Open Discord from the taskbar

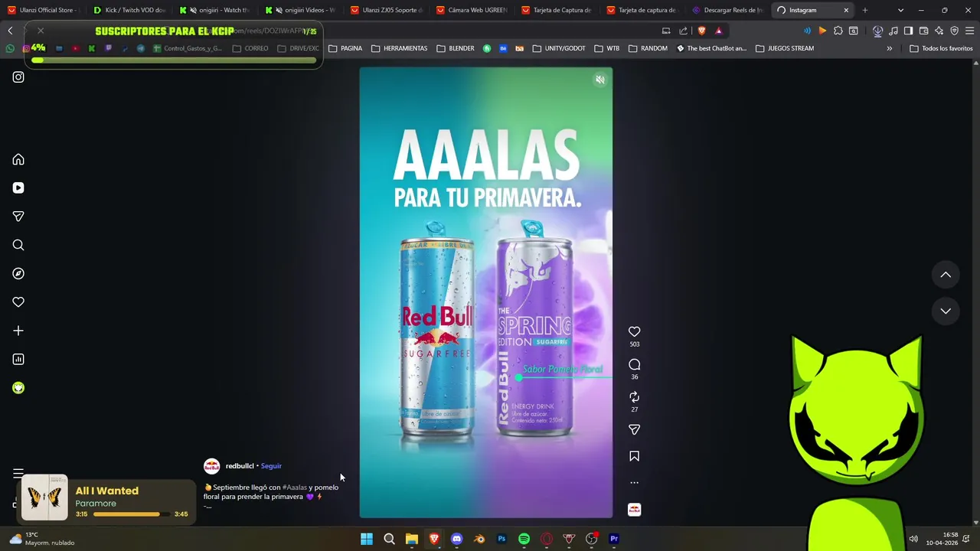(457, 539)
